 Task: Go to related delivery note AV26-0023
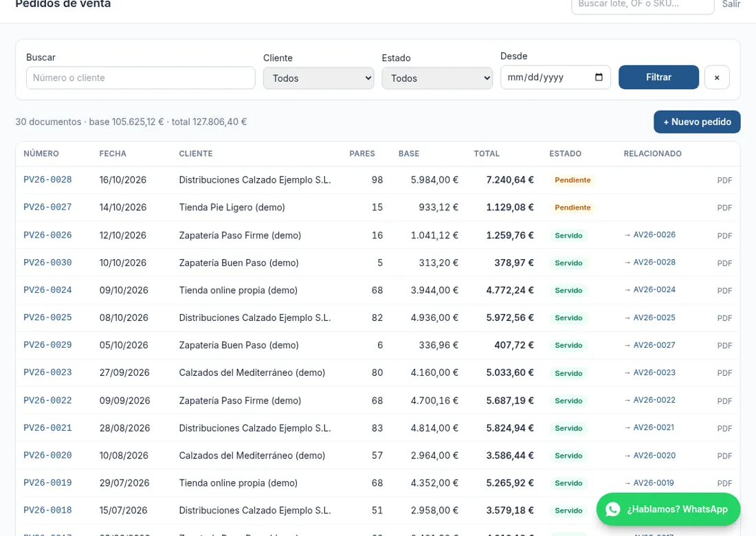click(x=649, y=372)
